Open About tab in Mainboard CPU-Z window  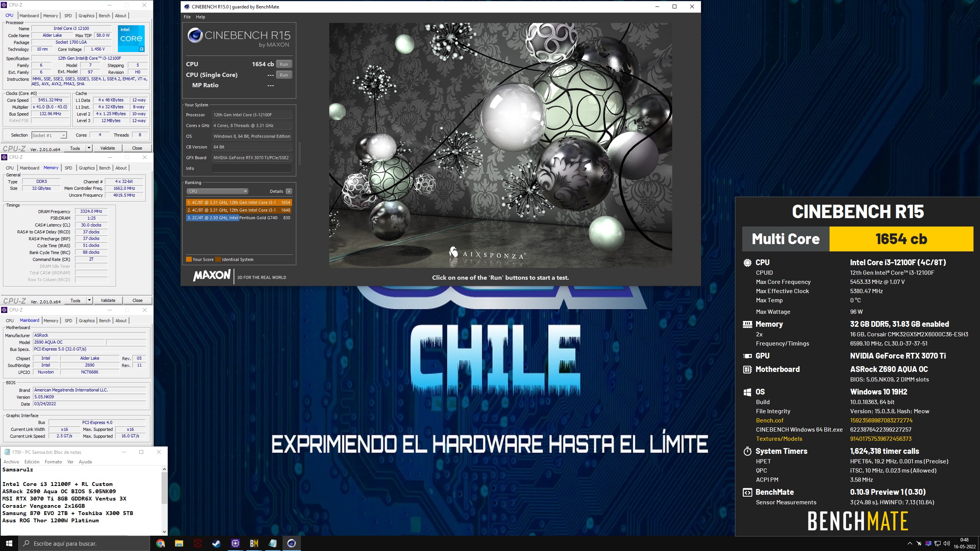click(121, 321)
